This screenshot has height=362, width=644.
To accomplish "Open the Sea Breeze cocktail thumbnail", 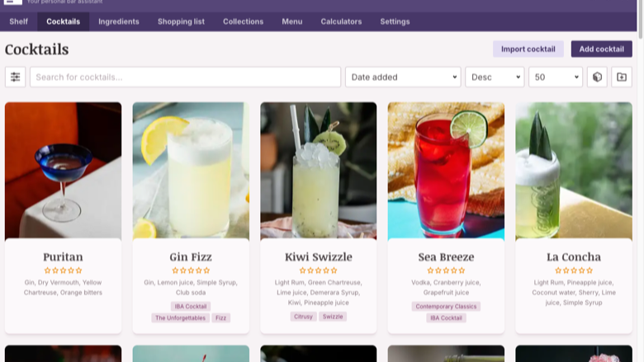I will coord(446,170).
